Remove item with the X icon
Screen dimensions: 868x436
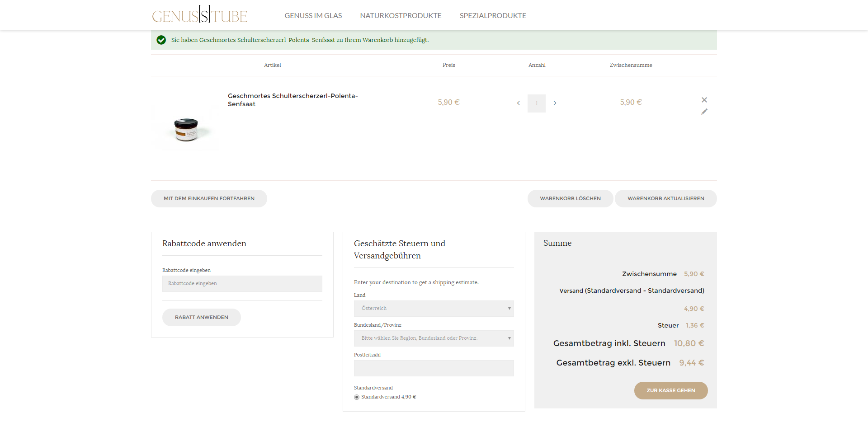point(704,100)
